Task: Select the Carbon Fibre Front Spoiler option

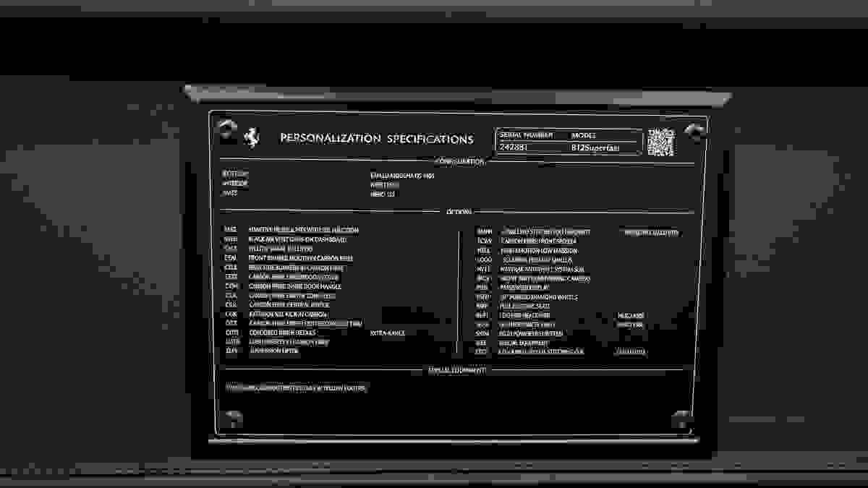Action: [539, 241]
